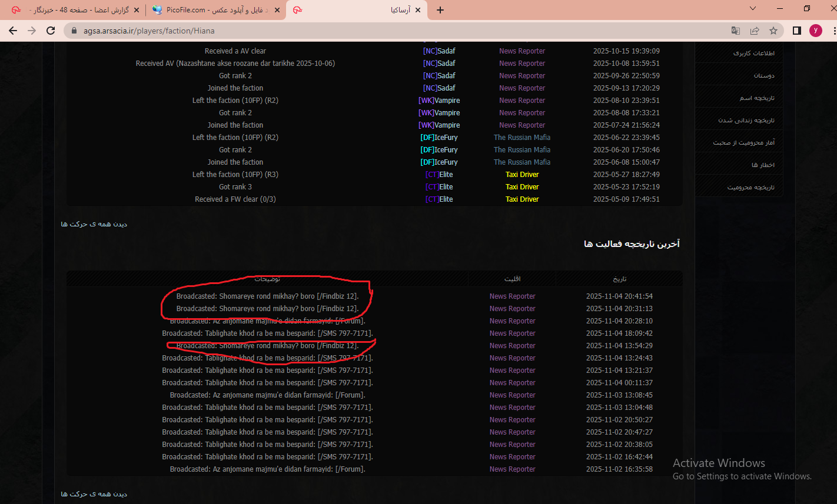Close the PicoFile.com tab
837x504 pixels.
pos(277,10)
